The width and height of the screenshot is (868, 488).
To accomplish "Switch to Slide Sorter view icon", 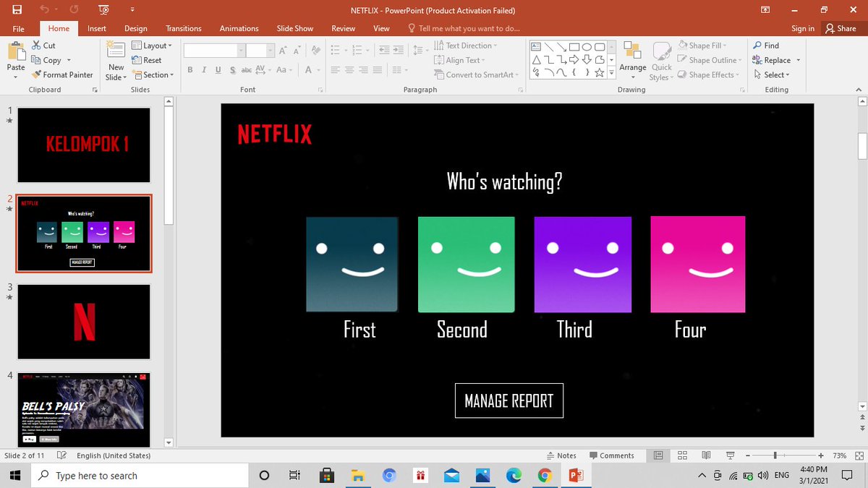I will (682, 455).
